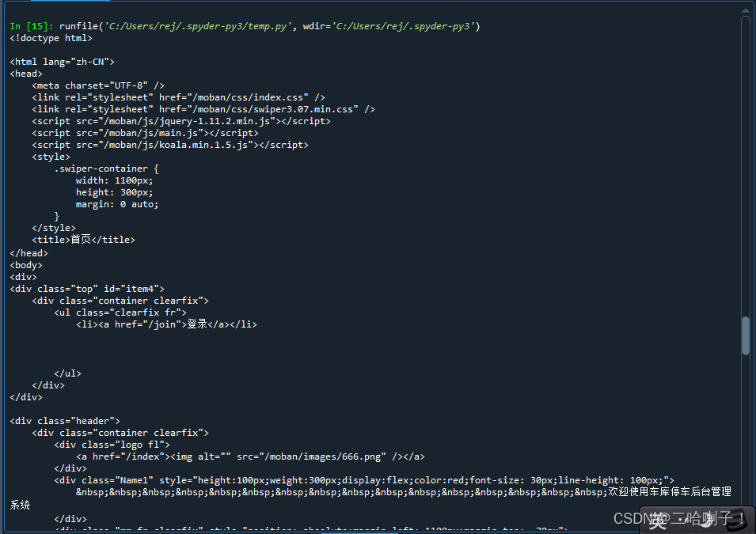Click the '</head>' closing tag line
The height and width of the screenshot is (534, 756).
click(x=29, y=253)
